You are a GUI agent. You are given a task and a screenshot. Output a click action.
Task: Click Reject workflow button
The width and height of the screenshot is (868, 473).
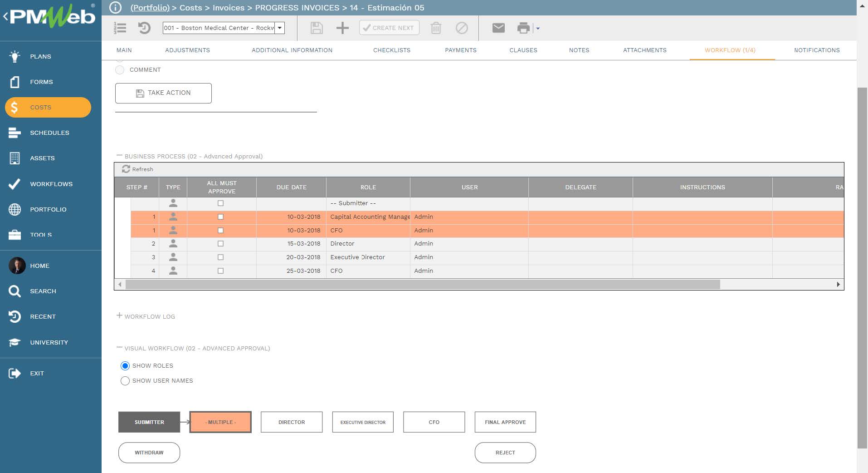[505, 453]
